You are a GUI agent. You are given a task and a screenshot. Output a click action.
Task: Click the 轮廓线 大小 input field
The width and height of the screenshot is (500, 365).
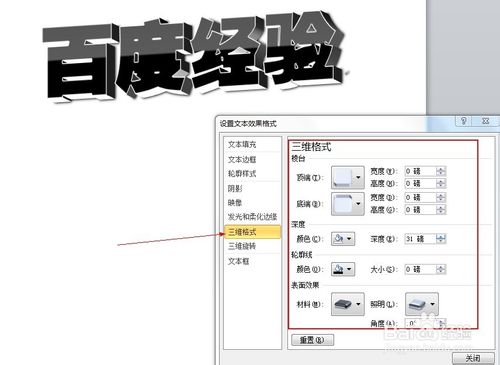pos(421,269)
